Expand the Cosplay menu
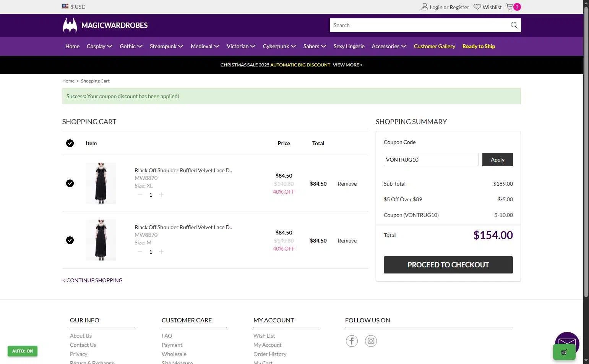The image size is (589, 364). pyautogui.click(x=99, y=46)
